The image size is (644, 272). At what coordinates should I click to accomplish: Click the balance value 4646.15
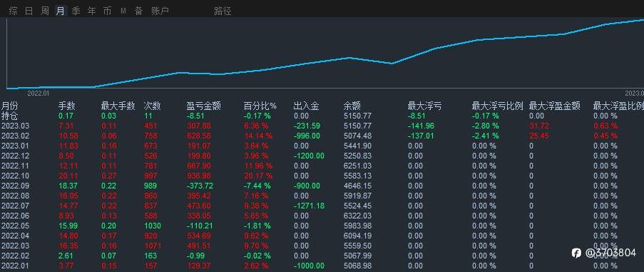point(357,186)
